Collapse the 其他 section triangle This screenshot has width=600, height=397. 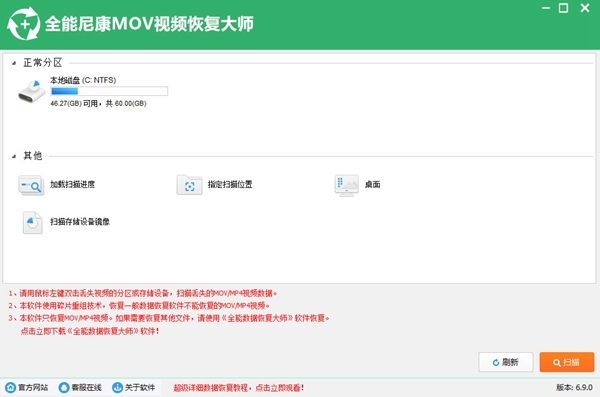pos(14,156)
